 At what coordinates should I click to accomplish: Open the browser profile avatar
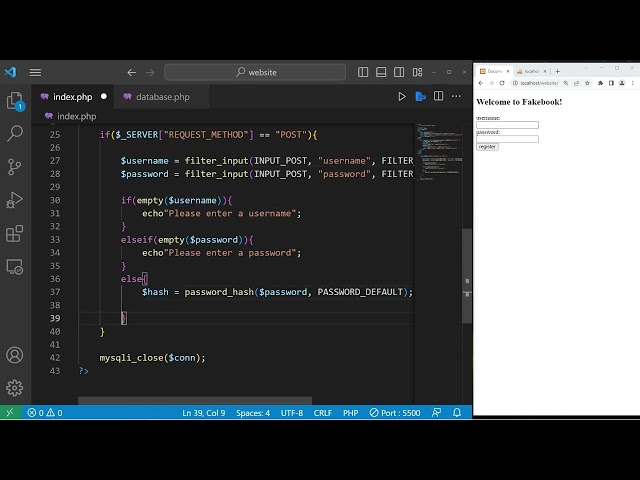622,83
